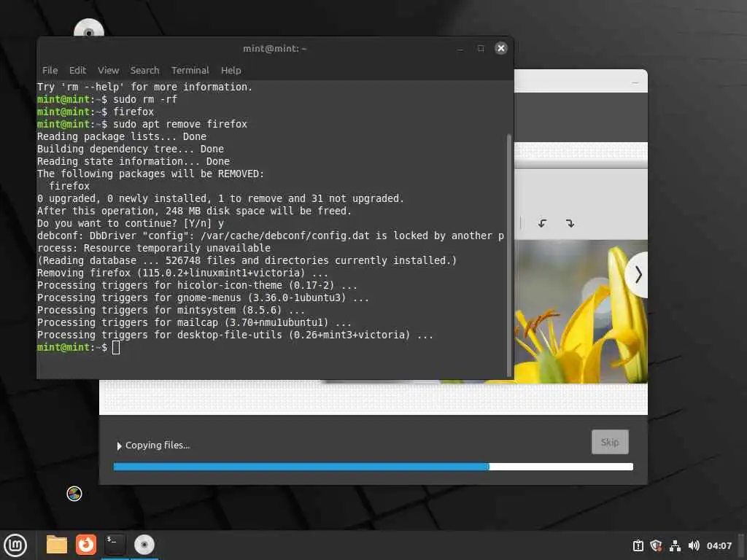Viewport: 747px width, 560px height.
Task: Open the Files folder in the taskbar
Action: click(57, 545)
